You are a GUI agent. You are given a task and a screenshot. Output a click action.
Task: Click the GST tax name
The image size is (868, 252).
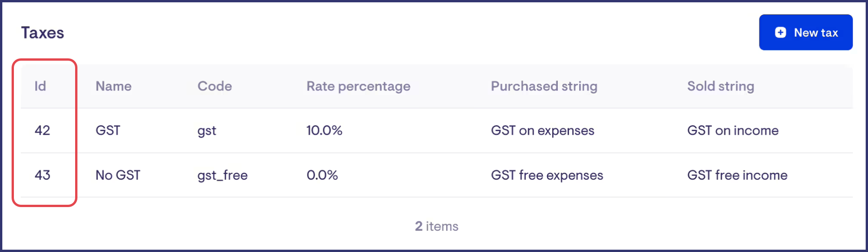point(108,131)
